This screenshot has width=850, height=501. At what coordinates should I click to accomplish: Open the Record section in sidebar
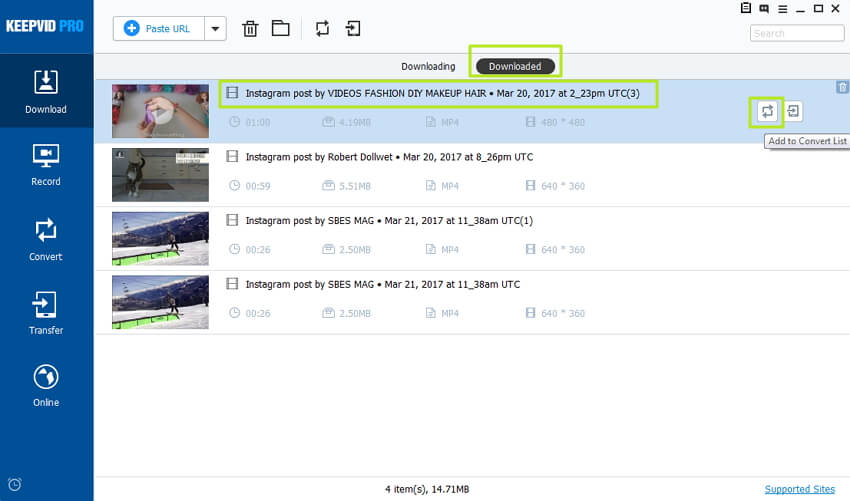tap(46, 165)
